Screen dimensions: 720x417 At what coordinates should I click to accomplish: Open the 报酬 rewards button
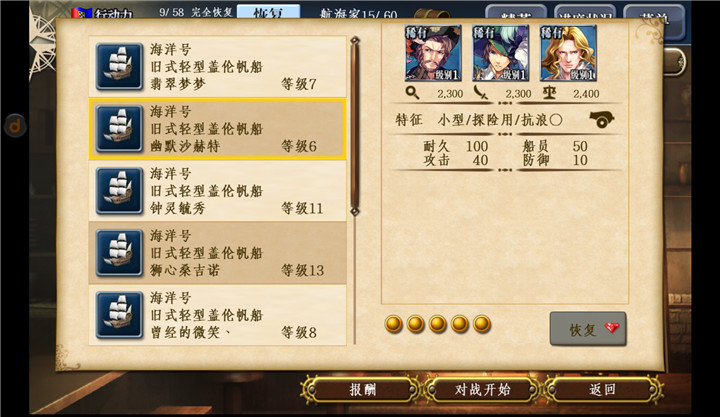pyautogui.click(x=362, y=390)
